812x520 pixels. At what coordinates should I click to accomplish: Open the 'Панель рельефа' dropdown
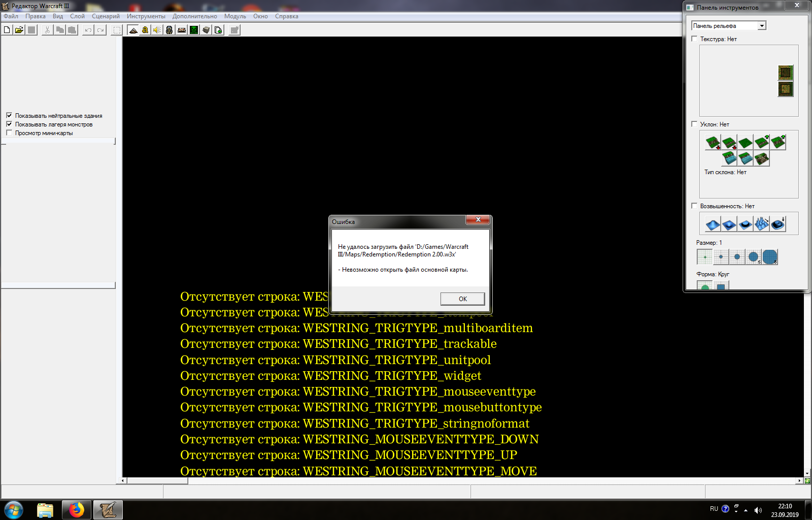coord(729,26)
